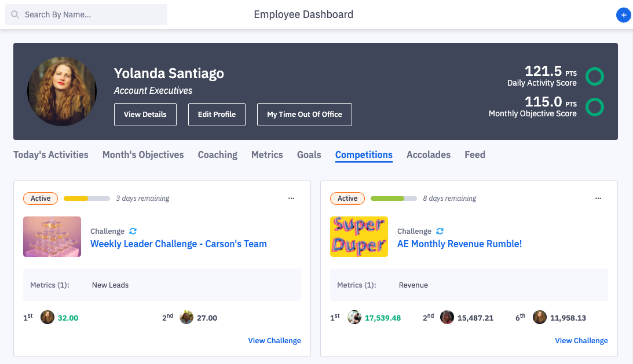Focus the Search By Name field

(x=93, y=14)
